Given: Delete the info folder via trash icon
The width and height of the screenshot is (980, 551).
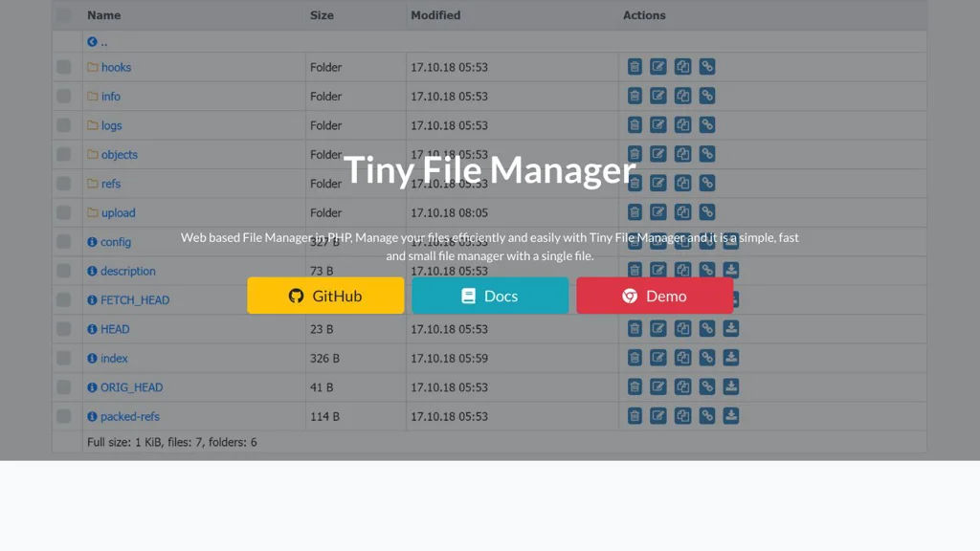Looking at the screenshot, I should click(x=635, y=97).
